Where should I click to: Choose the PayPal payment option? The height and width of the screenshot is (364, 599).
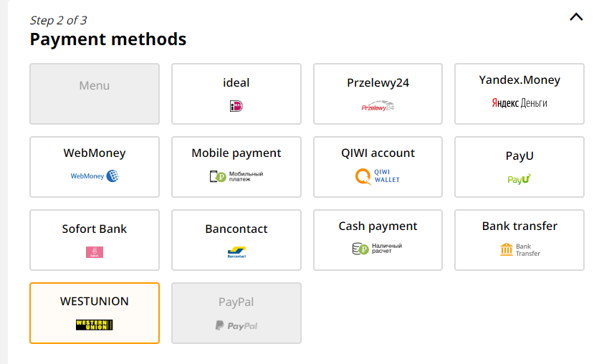coord(236,313)
